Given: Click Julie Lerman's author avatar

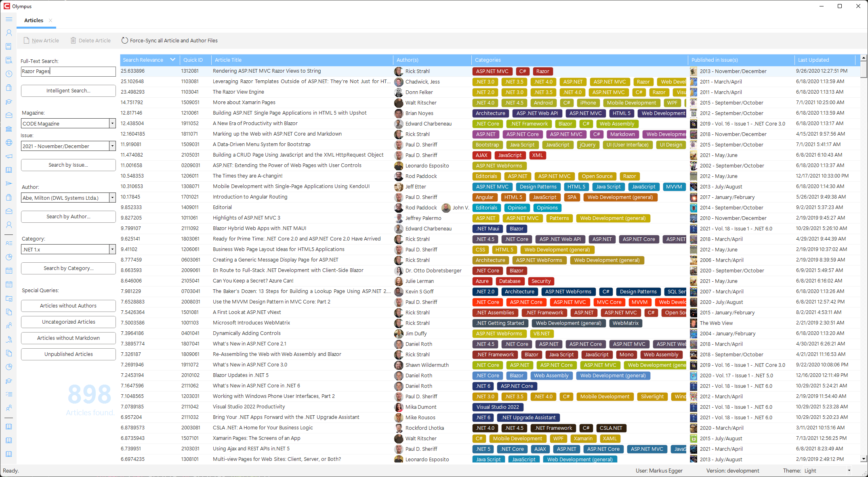Looking at the screenshot, I should 399,281.
